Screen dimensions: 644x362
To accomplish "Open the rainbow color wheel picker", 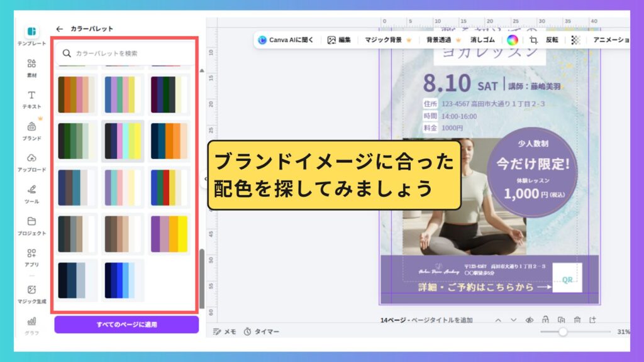I will pos(512,40).
